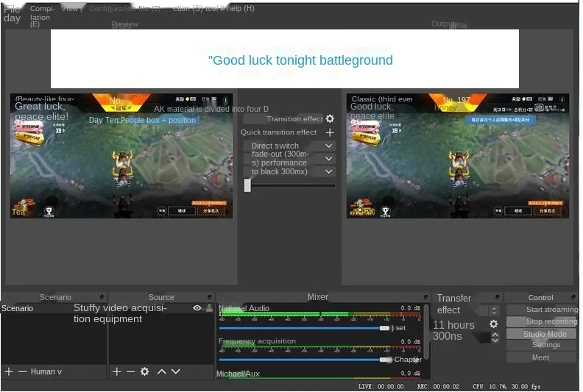
Task: Open source properties gear icon
Action: [x=144, y=371]
